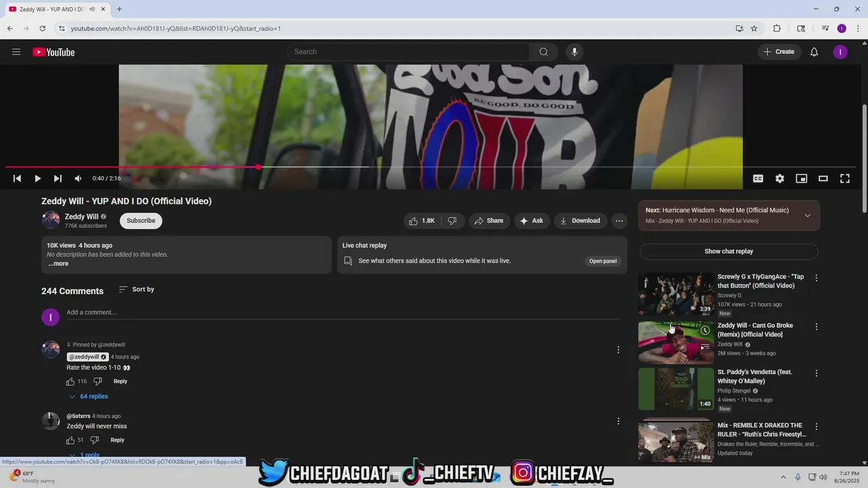Open more actions menu beside Download
Viewport: 868px width, 488px height.
pos(619,221)
